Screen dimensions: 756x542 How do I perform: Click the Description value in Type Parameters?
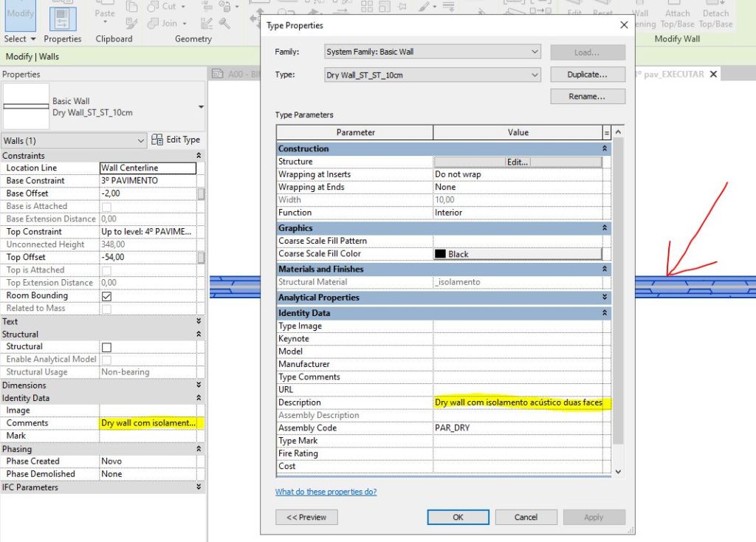518,402
